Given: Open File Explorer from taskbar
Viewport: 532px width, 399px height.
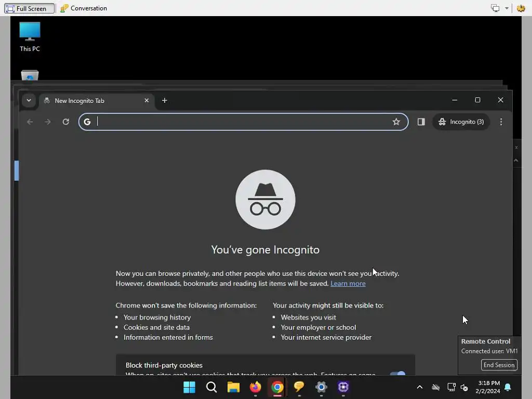Looking at the screenshot, I should pos(233,387).
